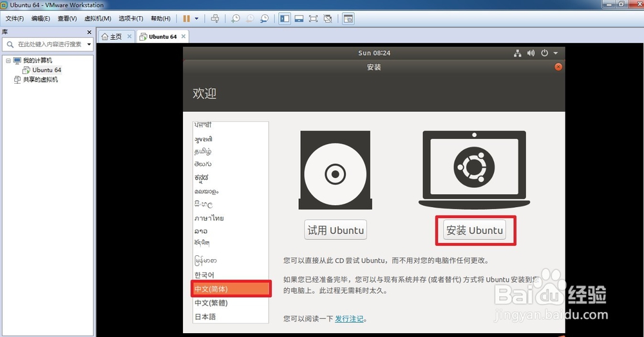
Task: Click the Ubuntu network status icon
Action: [518, 53]
